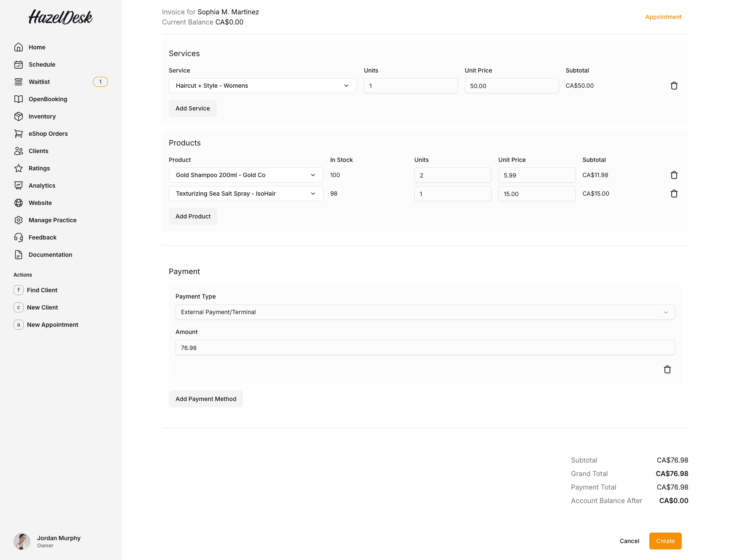The height and width of the screenshot is (560, 729).
Task: Open the Waitlist with pending item
Action: click(39, 81)
